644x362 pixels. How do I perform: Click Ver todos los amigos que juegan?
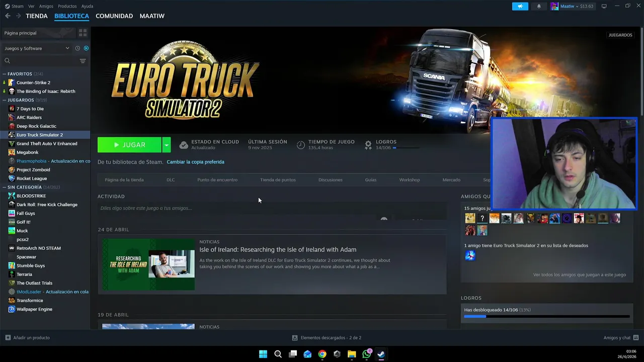580,275
